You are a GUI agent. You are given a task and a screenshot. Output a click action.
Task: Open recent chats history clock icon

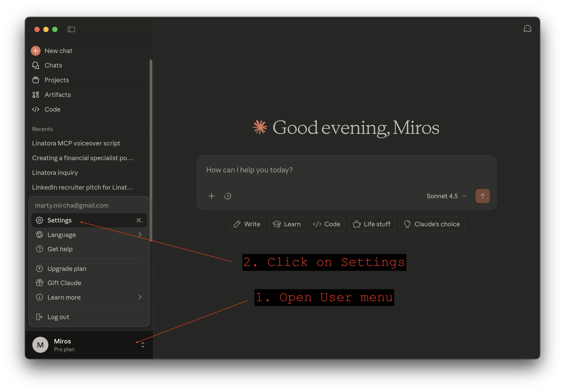(x=227, y=196)
